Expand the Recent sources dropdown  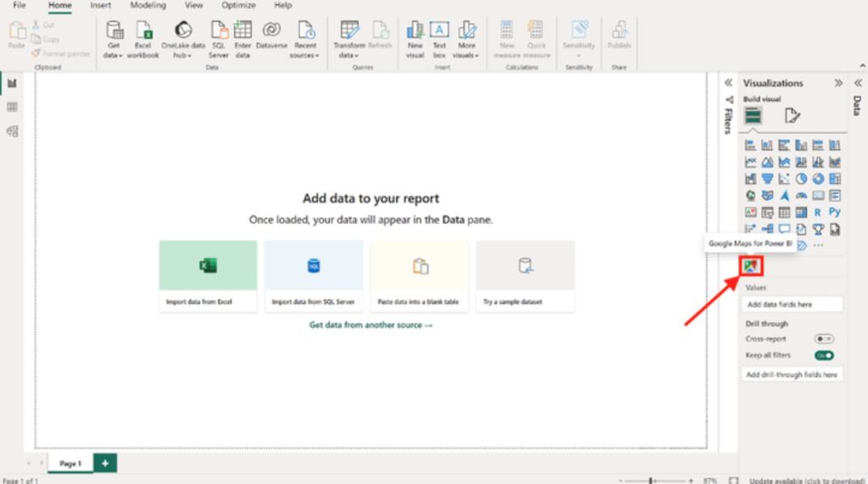coord(305,50)
